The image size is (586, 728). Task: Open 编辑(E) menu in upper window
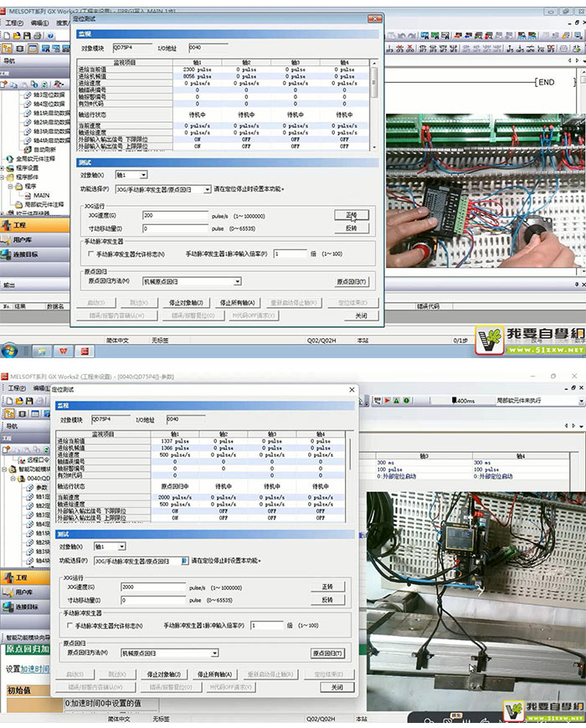click(x=40, y=23)
